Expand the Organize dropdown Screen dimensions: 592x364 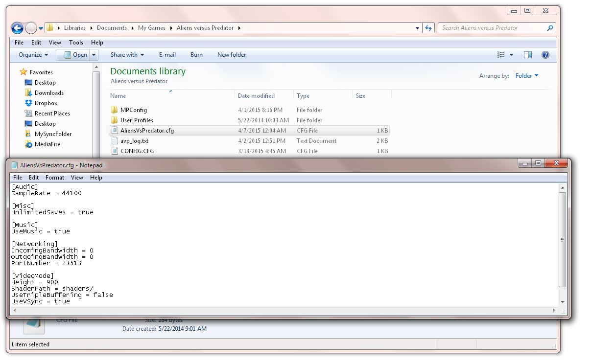point(33,55)
